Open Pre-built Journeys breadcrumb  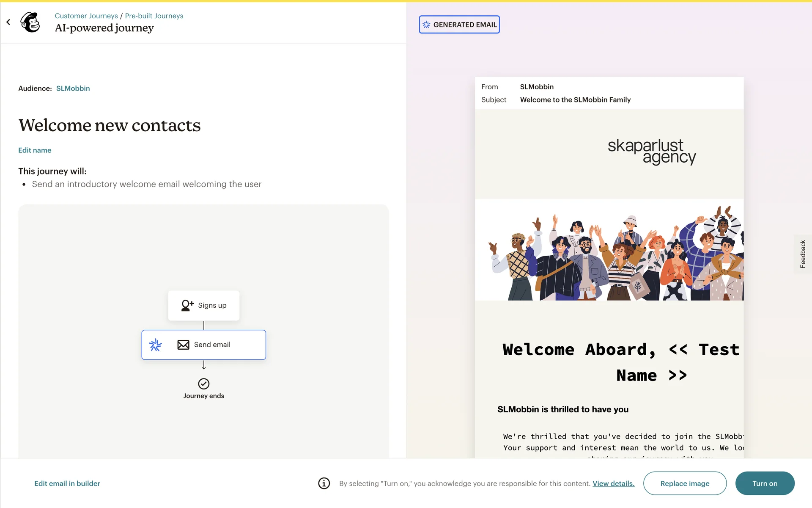pos(154,16)
